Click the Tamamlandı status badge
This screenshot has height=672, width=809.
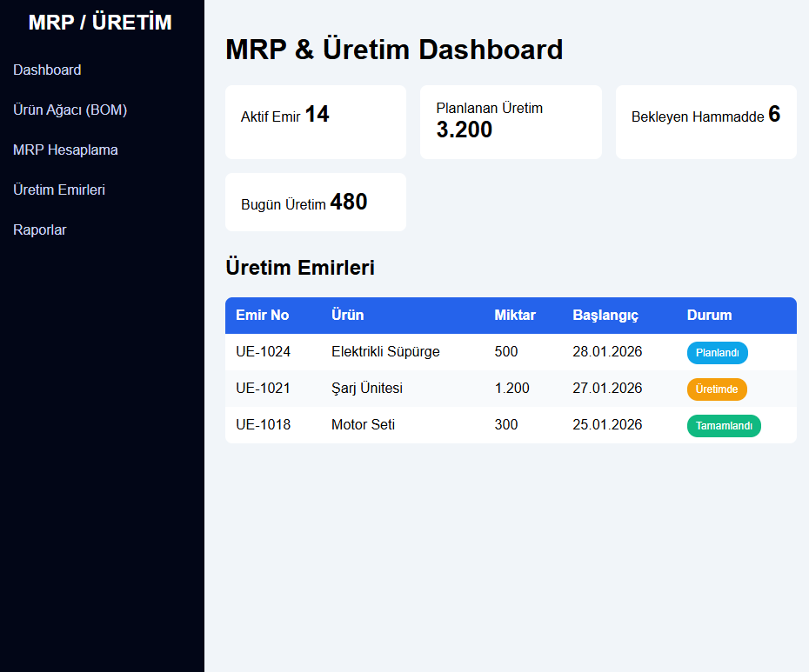724,426
